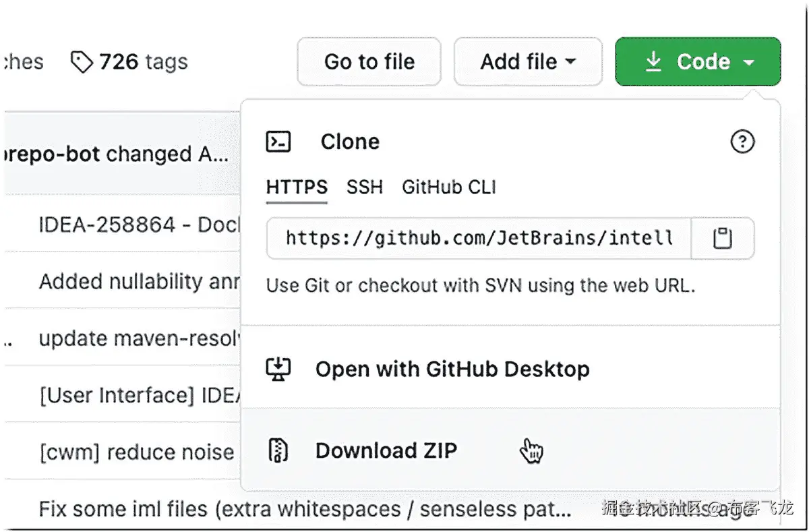
Task: Click the github.com clone URL field
Action: (479, 238)
